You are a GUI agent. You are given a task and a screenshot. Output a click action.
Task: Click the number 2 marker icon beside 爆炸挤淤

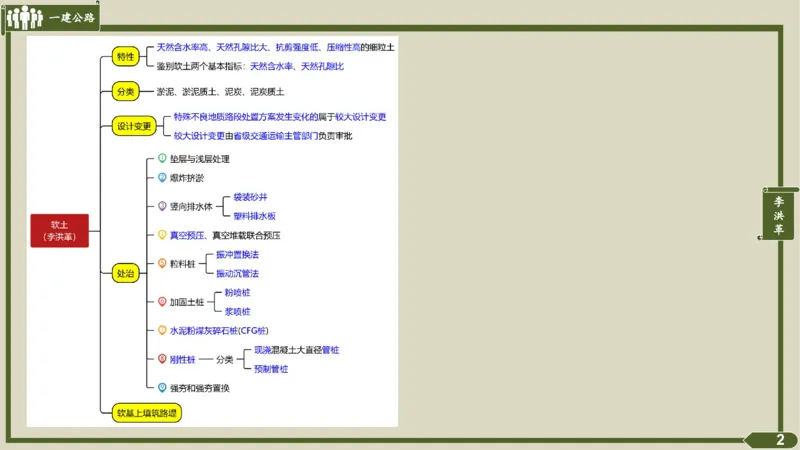(162, 177)
